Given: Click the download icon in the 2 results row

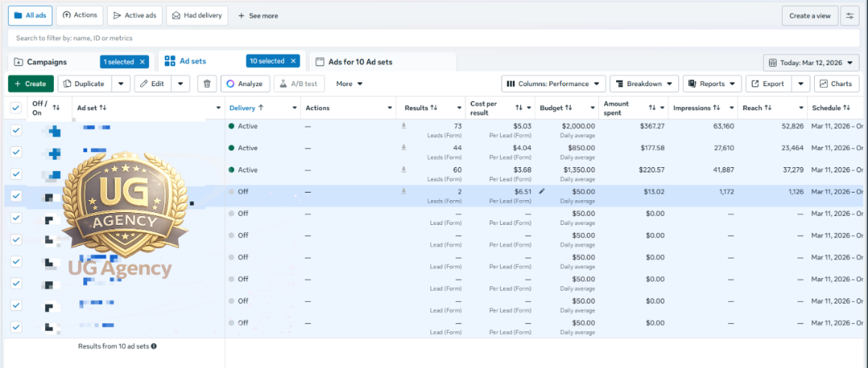Looking at the screenshot, I should 403,191.
